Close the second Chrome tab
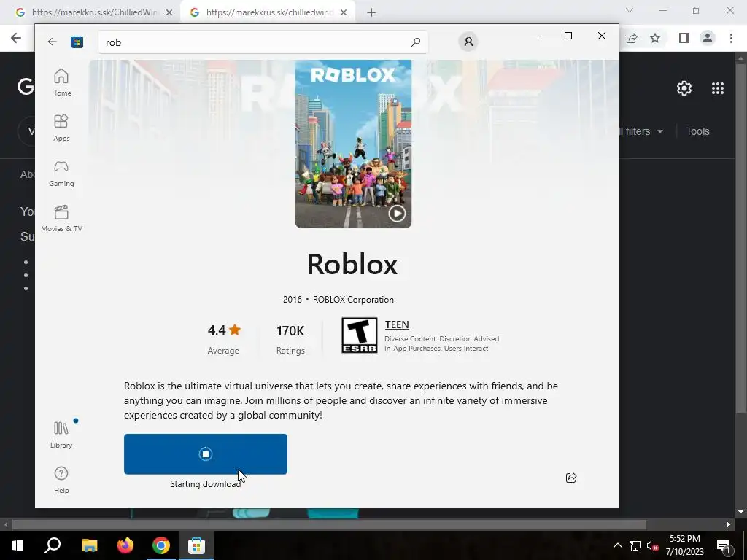747x560 pixels. pyautogui.click(x=344, y=12)
